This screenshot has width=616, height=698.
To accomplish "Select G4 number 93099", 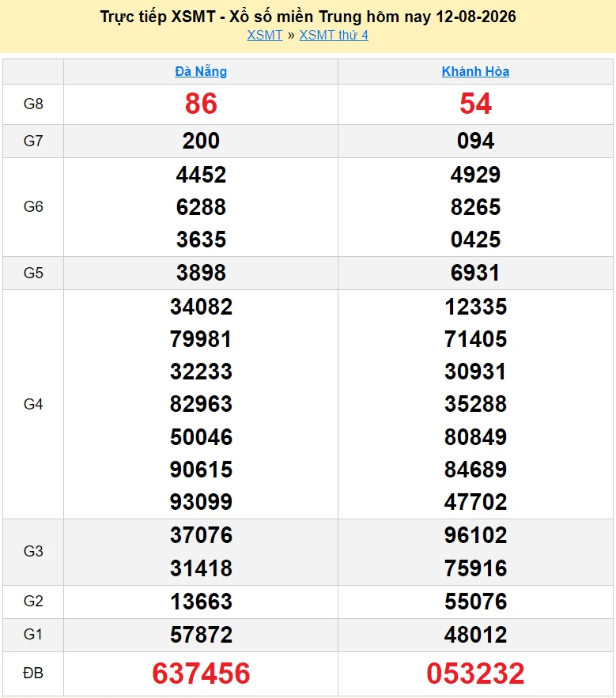I will (x=201, y=502).
